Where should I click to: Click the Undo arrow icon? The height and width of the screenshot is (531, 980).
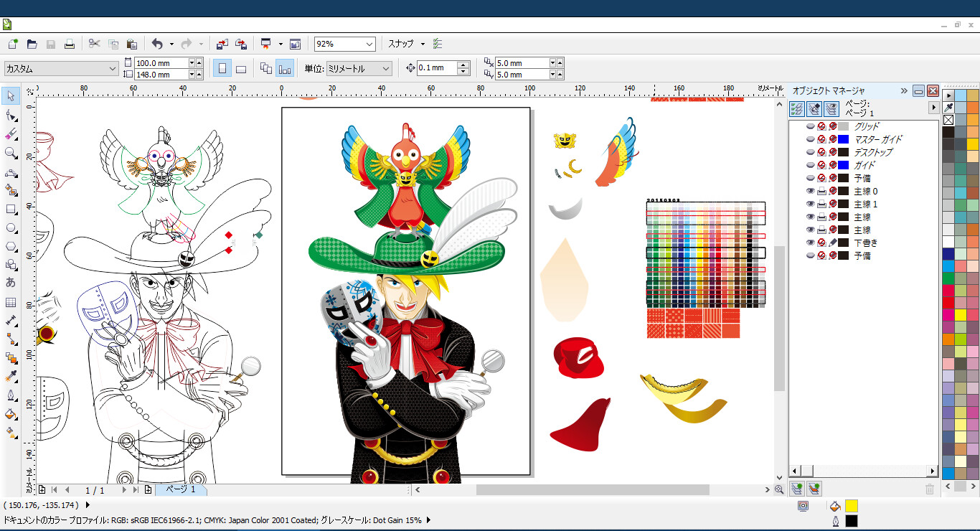click(157, 44)
